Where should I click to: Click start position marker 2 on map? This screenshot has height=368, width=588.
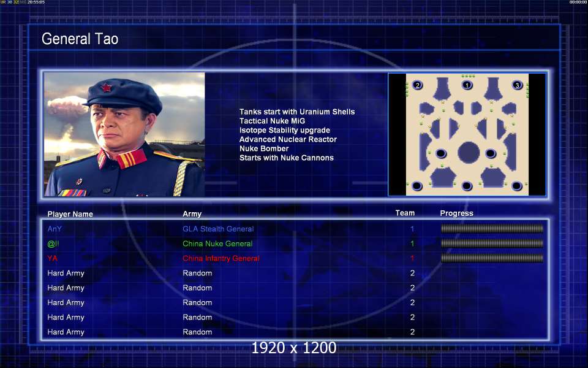point(417,85)
